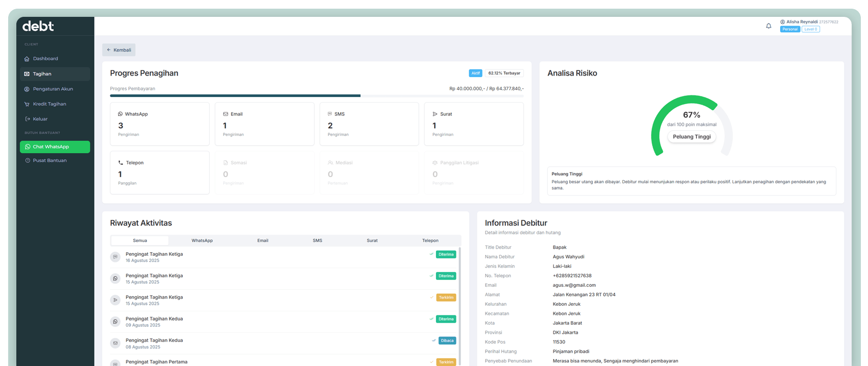Open Pengaturan Akun in sidebar
This screenshot has height=366, width=868.
53,89
